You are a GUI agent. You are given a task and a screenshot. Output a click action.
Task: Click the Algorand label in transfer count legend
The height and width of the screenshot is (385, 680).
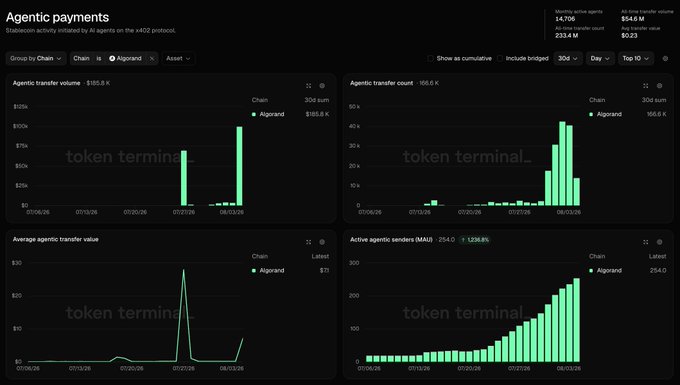(x=609, y=114)
